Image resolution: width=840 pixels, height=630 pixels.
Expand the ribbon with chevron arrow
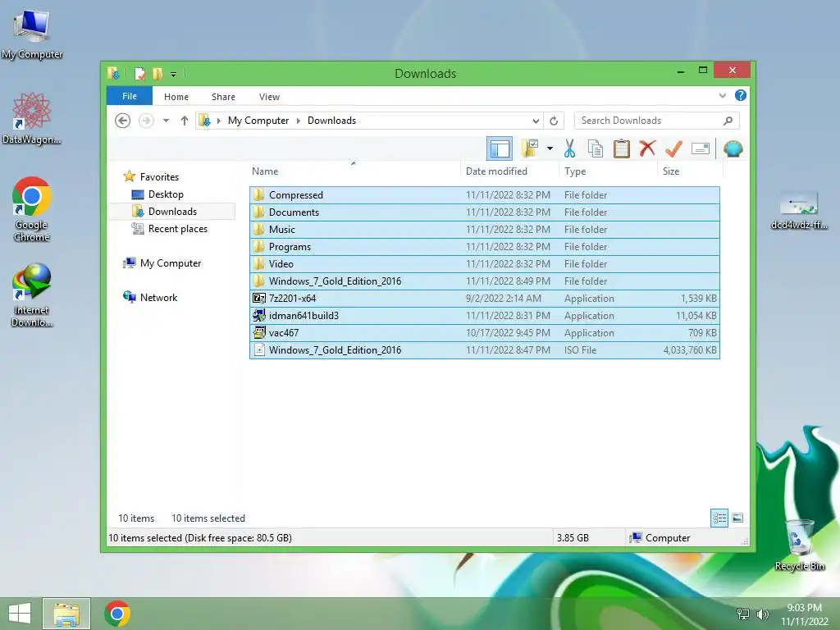[722, 96]
